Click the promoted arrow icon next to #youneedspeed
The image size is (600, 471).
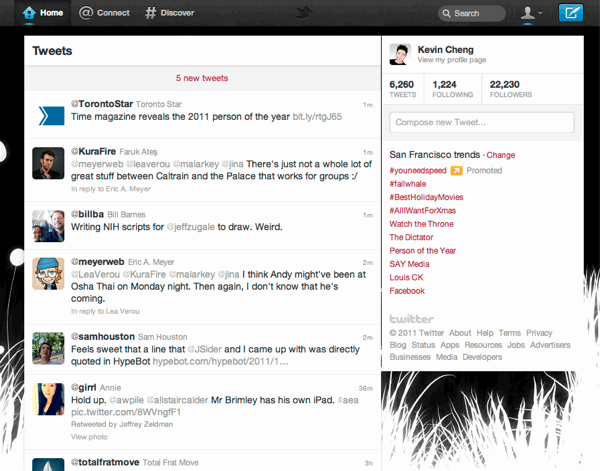[x=456, y=171]
